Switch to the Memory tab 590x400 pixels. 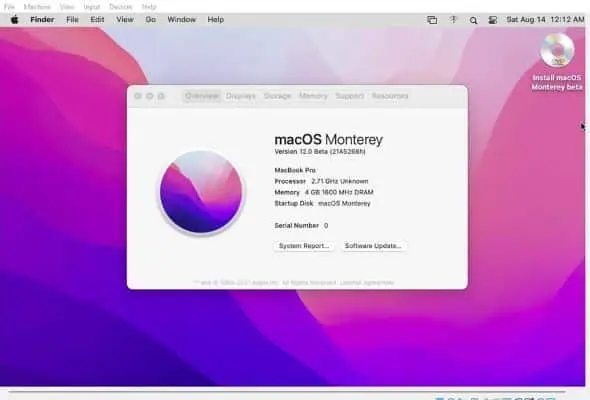click(x=313, y=96)
